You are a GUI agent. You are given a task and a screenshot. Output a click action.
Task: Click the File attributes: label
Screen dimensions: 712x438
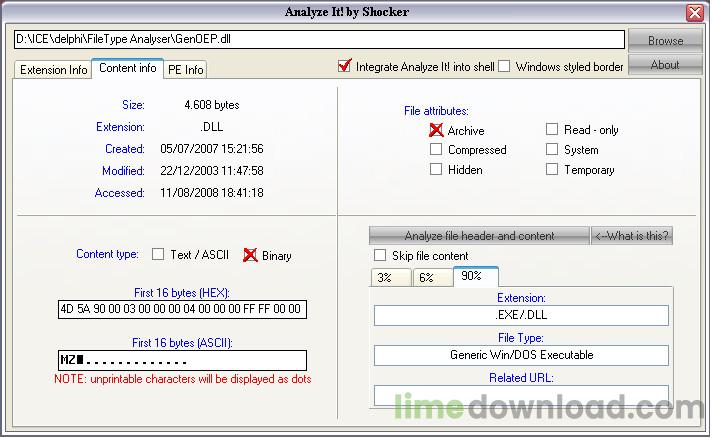(436, 111)
